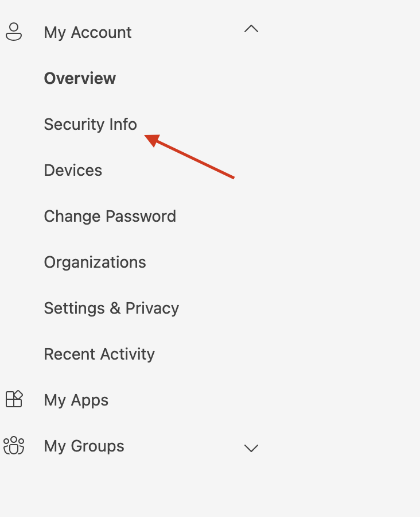Click the My Groups people icon
The height and width of the screenshot is (517, 420).
tap(14, 446)
